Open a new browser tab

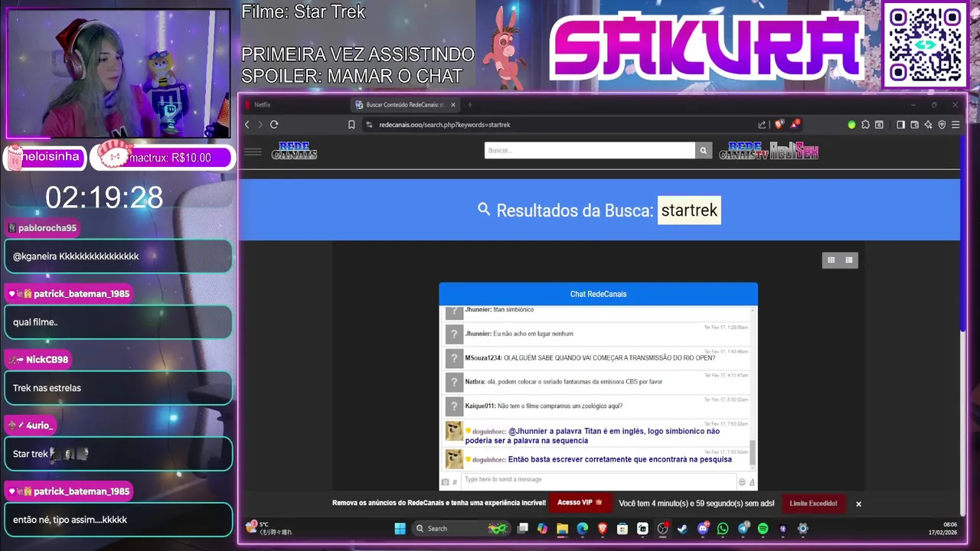pyautogui.click(x=470, y=105)
